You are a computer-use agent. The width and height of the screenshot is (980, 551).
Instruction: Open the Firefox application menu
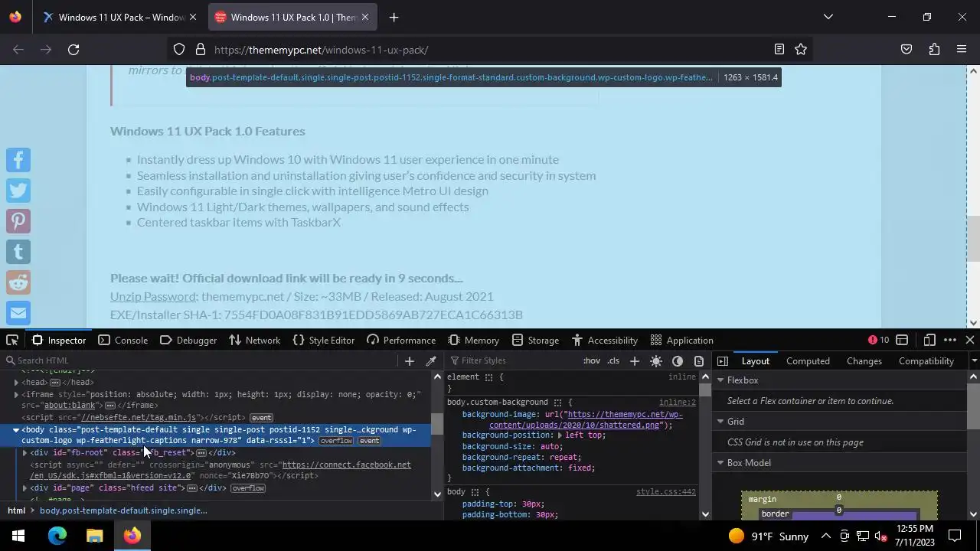[962, 50]
